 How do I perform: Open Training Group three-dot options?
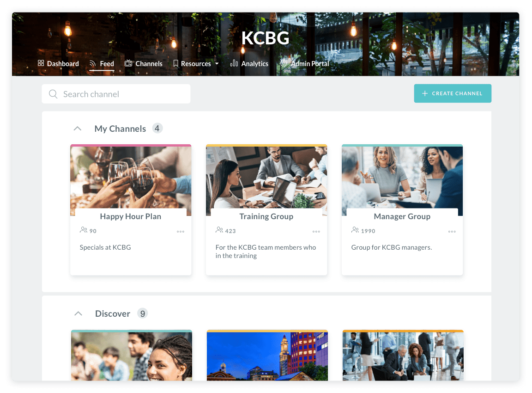316,232
